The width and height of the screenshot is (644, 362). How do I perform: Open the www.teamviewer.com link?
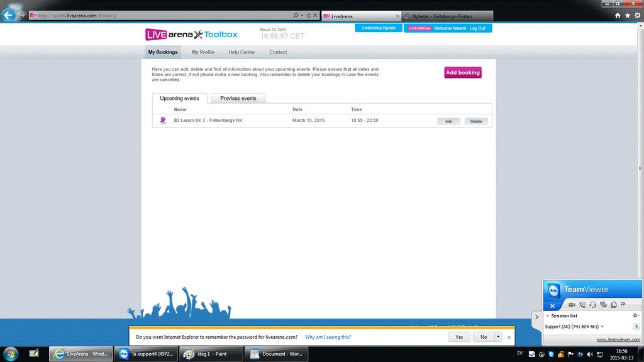[618, 339]
